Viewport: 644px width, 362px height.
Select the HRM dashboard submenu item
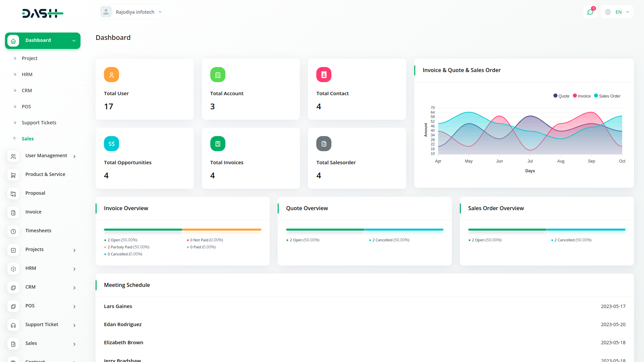point(27,74)
